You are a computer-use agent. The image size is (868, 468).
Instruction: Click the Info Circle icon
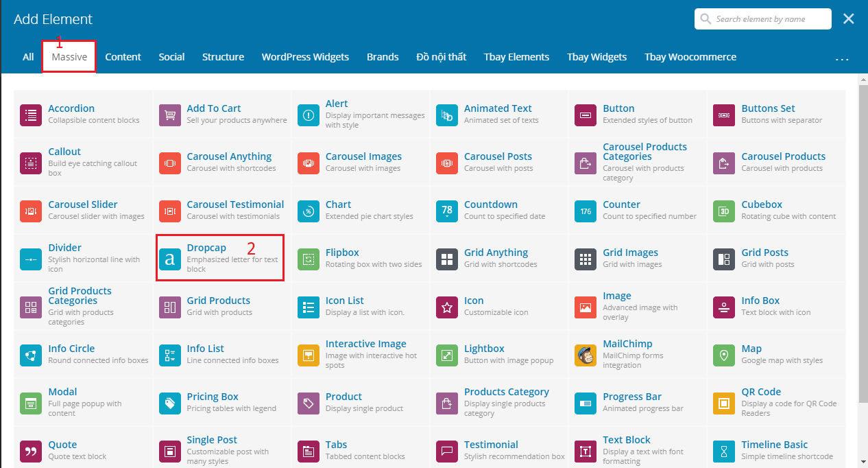[x=31, y=355]
